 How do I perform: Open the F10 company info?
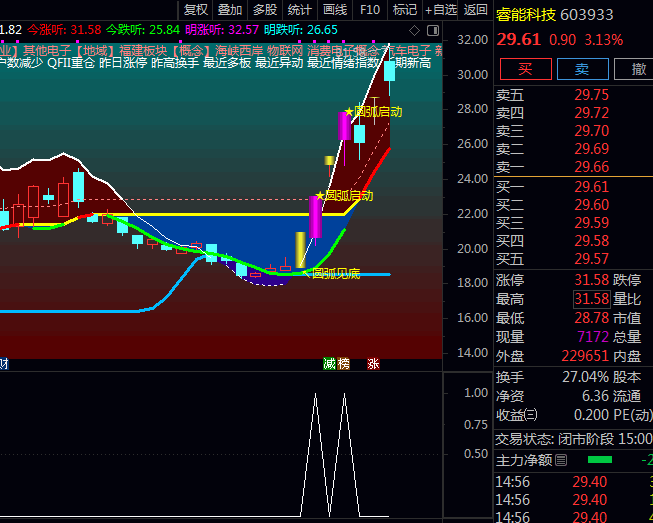[370, 10]
